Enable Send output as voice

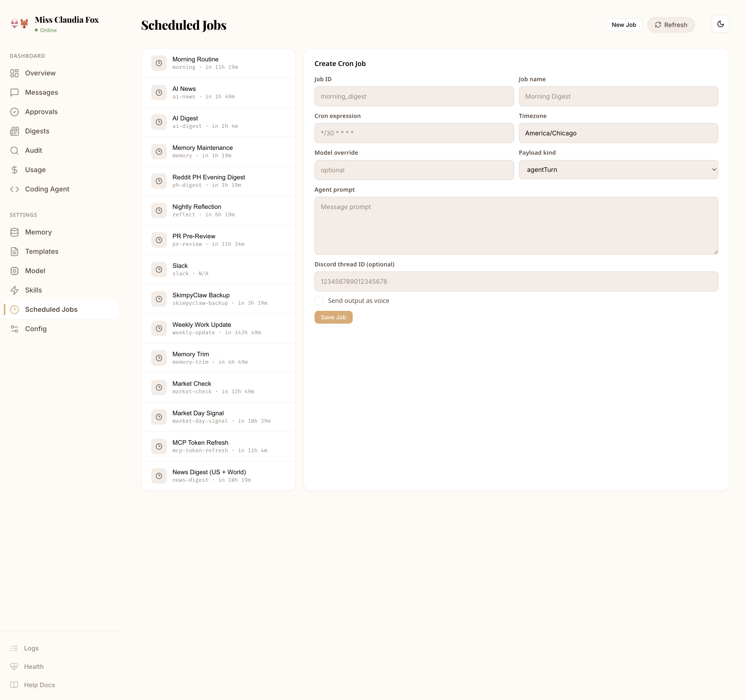tap(319, 300)
